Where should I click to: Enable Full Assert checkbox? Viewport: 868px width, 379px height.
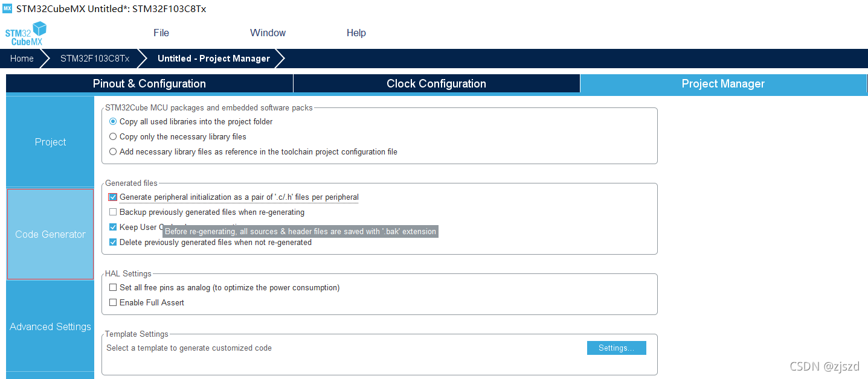click(x=113, y=303)
